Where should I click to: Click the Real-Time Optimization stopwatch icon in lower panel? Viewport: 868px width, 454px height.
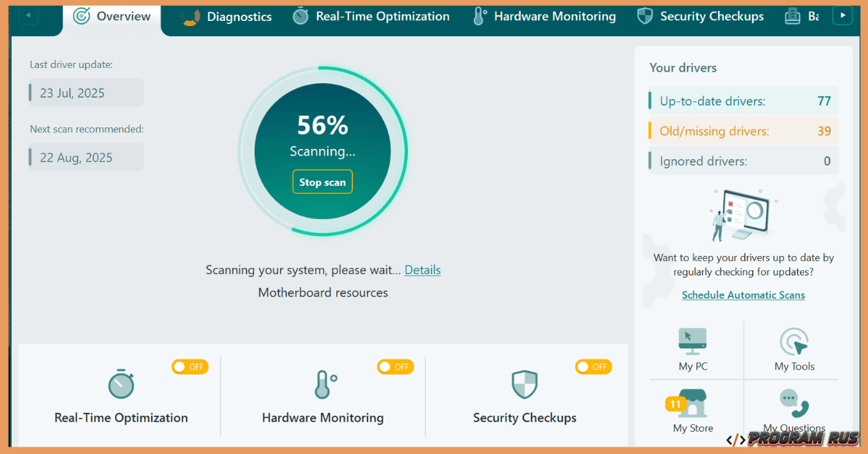coord(121,384)
